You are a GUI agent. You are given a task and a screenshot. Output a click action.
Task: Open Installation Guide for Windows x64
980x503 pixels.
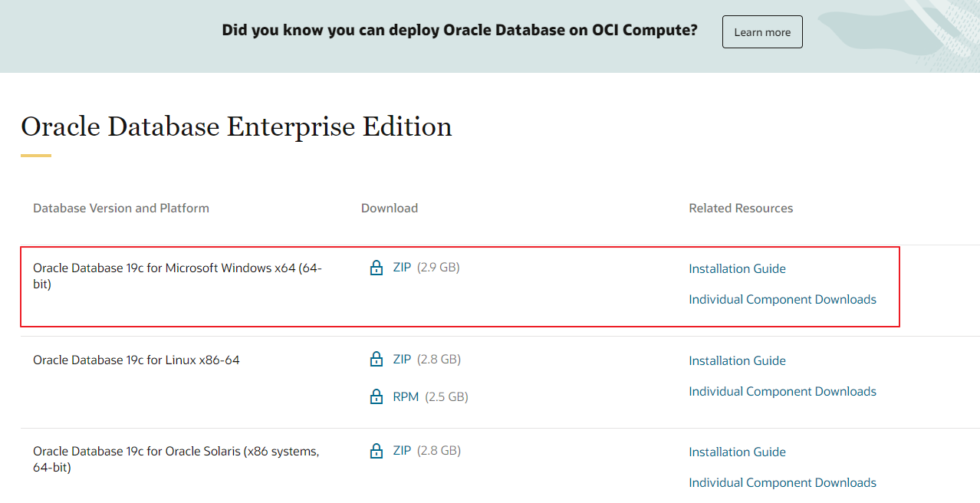(x=737, y=268)
